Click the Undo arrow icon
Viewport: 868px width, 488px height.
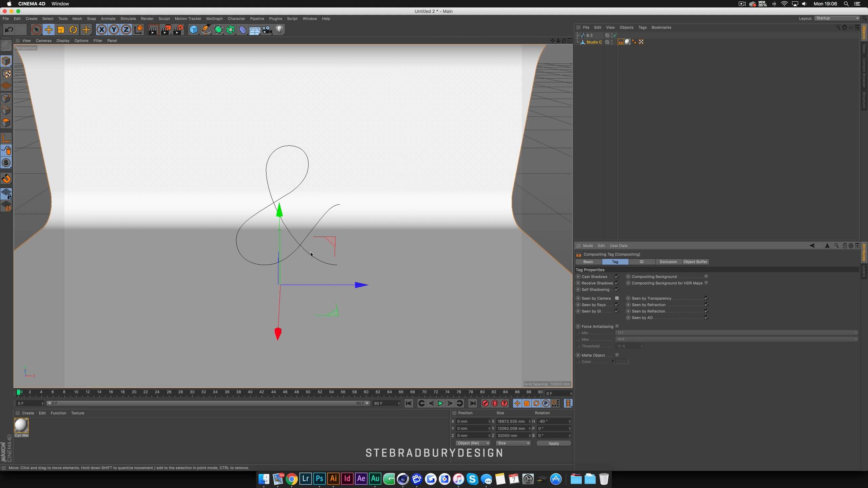pos(9,30)
